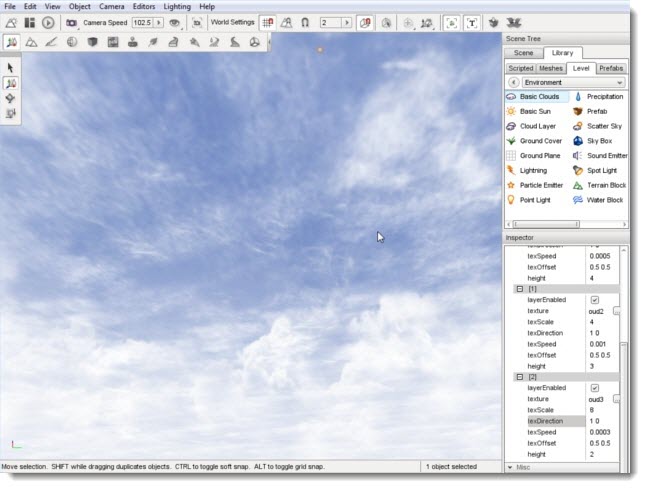The width and height of the screenshot is (645, 488).
Task: Toggle show object text button
Action: pyautogui.click(x=471, y=23)
